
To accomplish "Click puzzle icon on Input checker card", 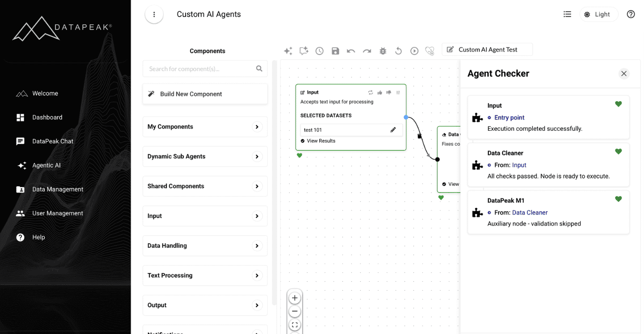I will 477,118.
